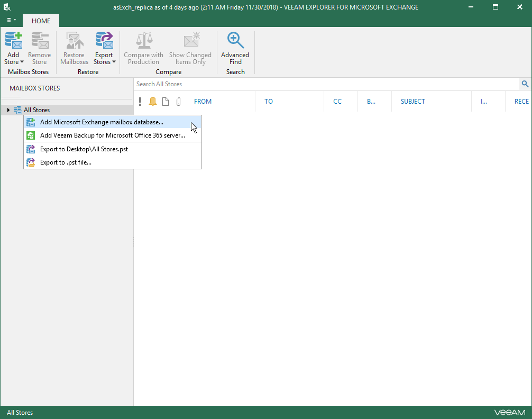Switch to the HOME ribbon tab
Image resolution: width=532 pixels, height=419 pixels.
coord(41,21)
